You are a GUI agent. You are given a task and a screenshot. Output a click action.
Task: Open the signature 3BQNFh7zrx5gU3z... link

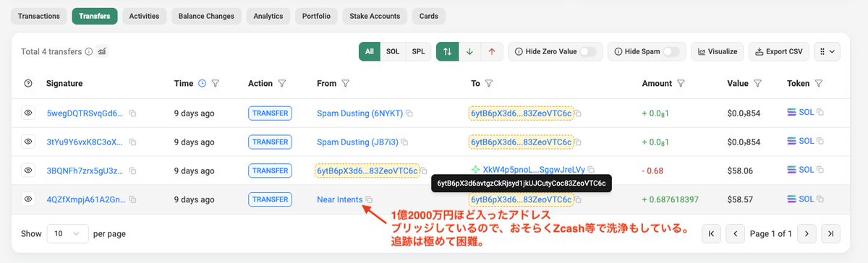[85, 171]
